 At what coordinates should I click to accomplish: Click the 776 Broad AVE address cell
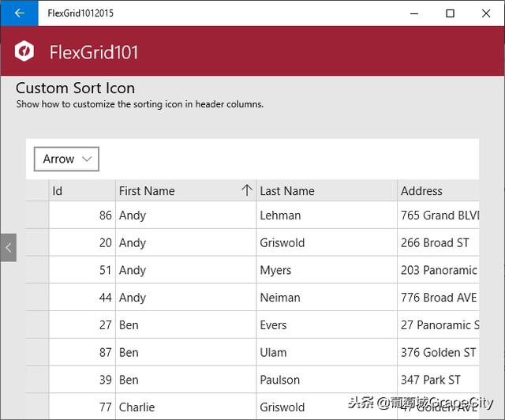[439, 297]
